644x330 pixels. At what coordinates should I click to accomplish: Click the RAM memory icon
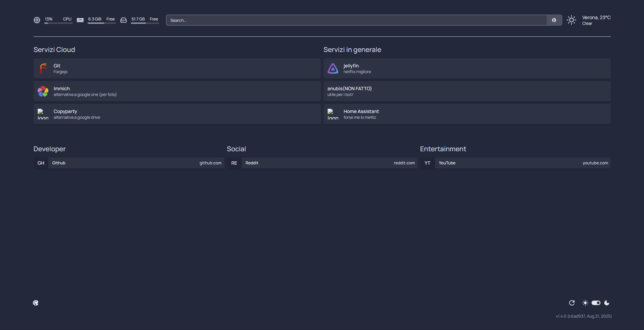[80, 20]
